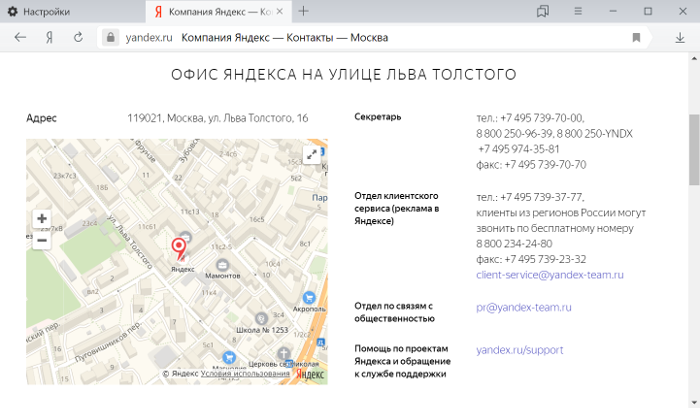Click the red Яндекс location pin
The image size is (700, 408).
point(179,249)
